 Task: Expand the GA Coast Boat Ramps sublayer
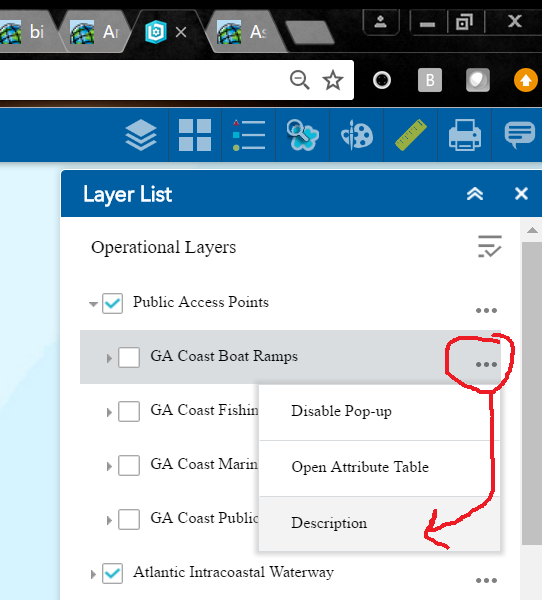[109, 358]
